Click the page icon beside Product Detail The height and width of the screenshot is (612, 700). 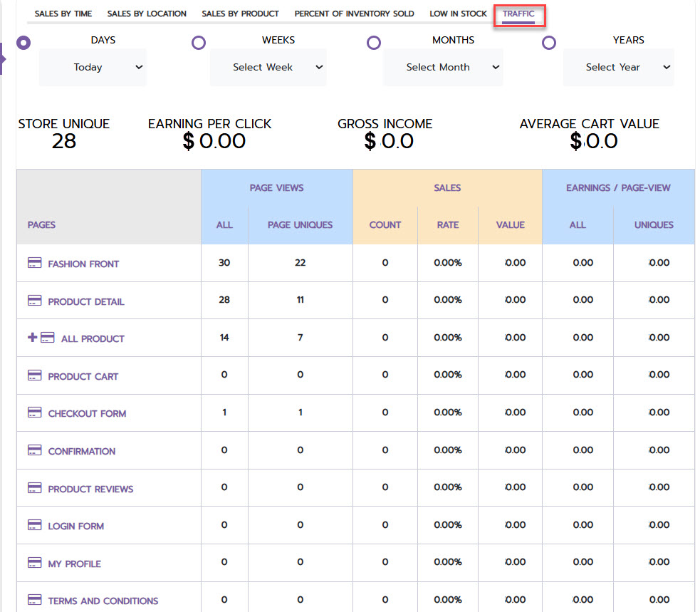[x=34, y=300]
